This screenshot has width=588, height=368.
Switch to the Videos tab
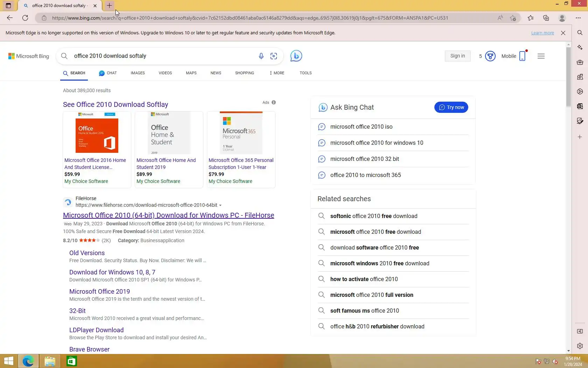[165, 73]
